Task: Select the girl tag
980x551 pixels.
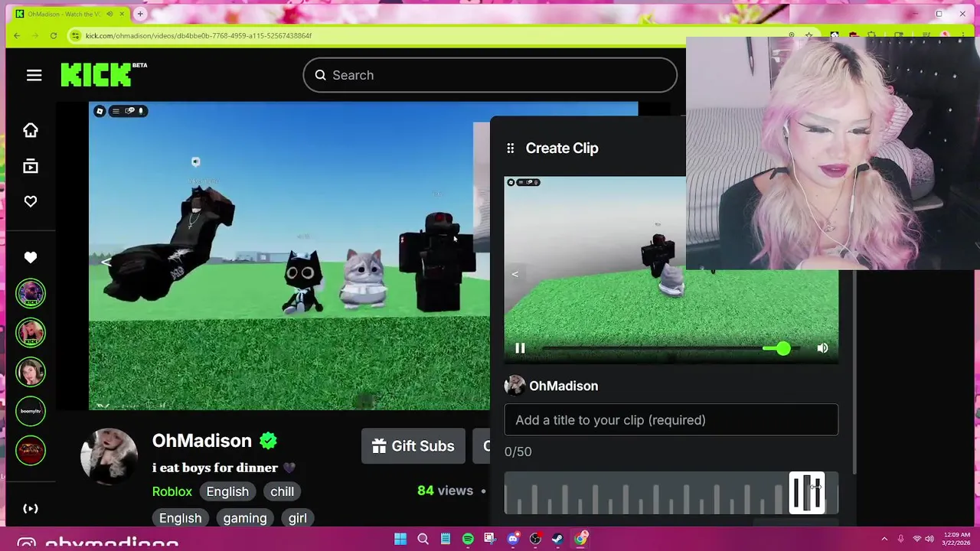Action: click(x=298, y=518)
